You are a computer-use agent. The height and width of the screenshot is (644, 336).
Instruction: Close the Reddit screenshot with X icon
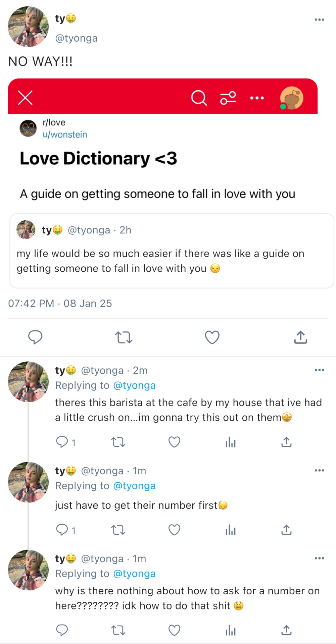click(x=25, y=98)
